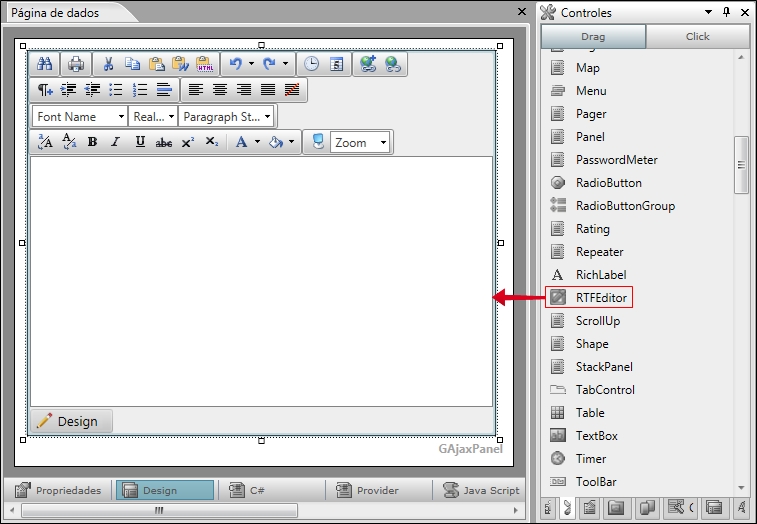Click the Print icon in editor toolbar
The width and height of the screenshot is (757, 524).
click(76, 64)
